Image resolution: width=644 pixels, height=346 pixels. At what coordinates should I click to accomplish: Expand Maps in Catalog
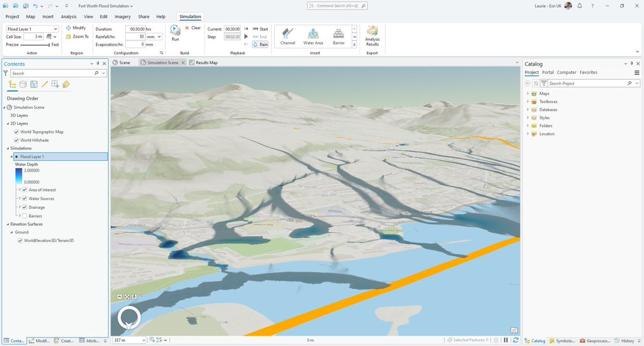[x=528, y=94]
